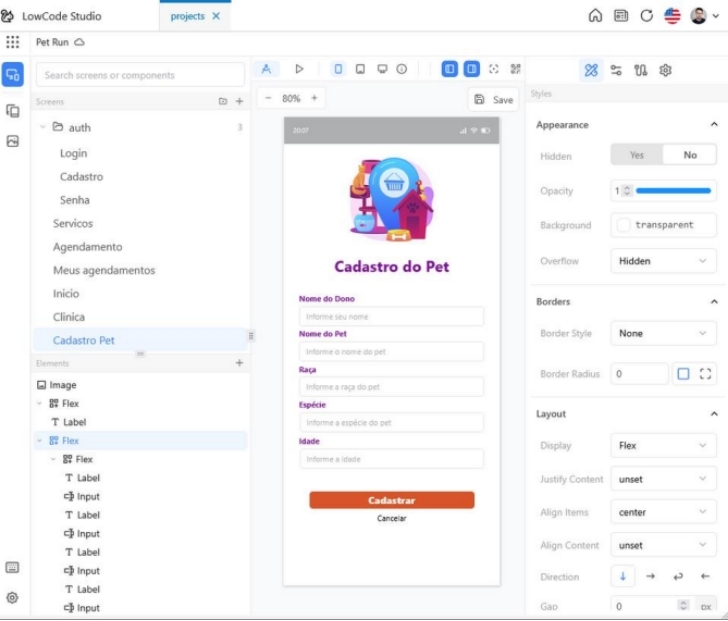Click the play preview icon
Screen dimensions: 728x621
(299, 69)
